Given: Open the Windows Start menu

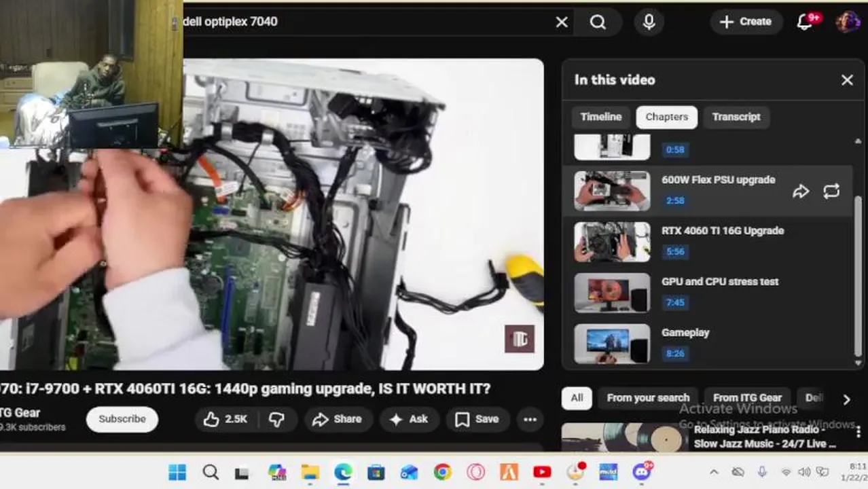Looking at the screenshot, I should (x=177, y=472).
